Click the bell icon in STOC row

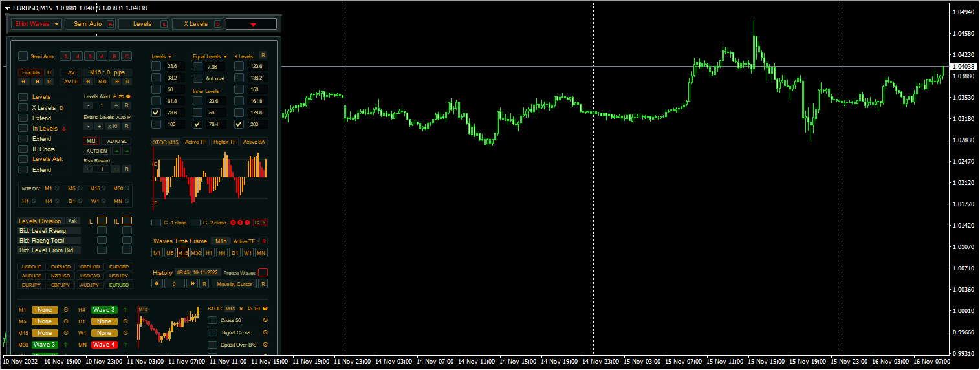point(250,309)
